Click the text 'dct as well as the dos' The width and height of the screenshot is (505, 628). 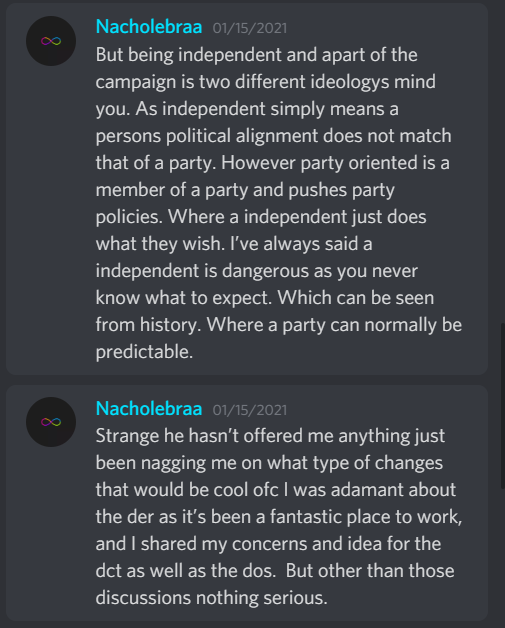click(x=185, y=571)
